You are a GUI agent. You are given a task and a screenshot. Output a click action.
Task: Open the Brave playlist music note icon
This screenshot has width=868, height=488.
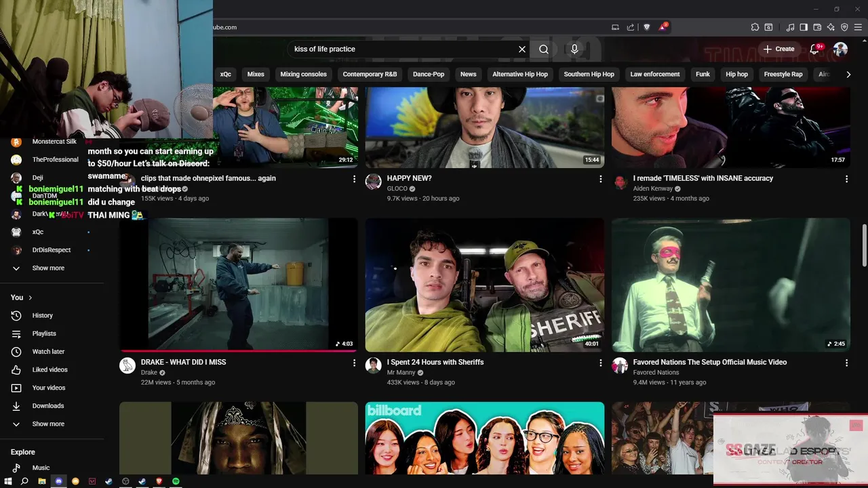click(791, 27)
